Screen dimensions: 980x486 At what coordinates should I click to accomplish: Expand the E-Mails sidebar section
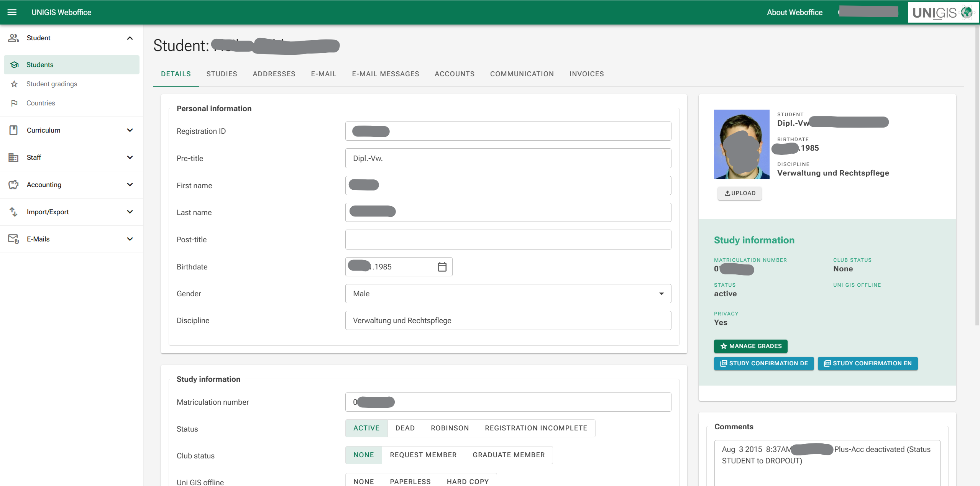(130, 239)
